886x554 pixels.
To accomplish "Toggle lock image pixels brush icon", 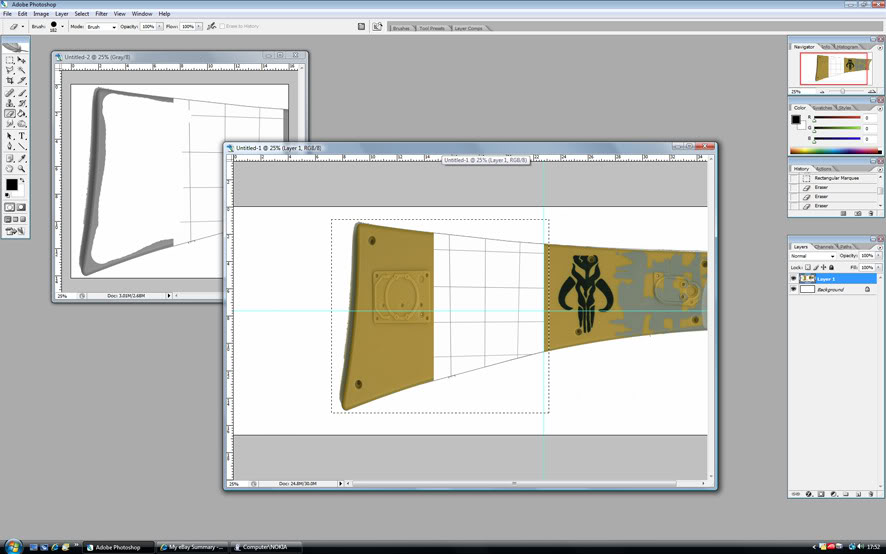I will [816, 267].
